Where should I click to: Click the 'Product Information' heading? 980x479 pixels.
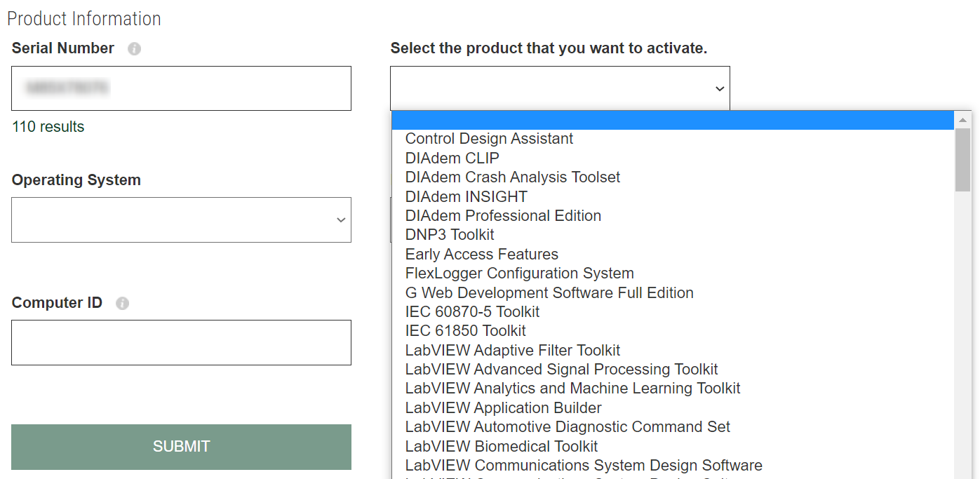84,19
